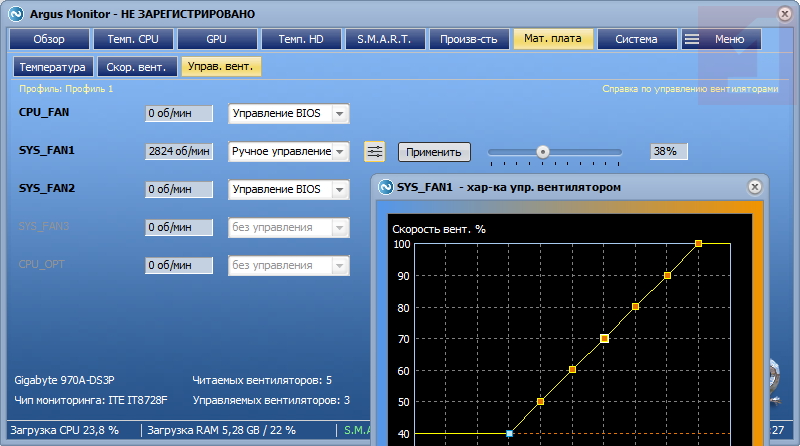The width and height of the screenshot is (800, 446).
Task: Open the Скор. вент. sub-tab
Action: point(137,67)
